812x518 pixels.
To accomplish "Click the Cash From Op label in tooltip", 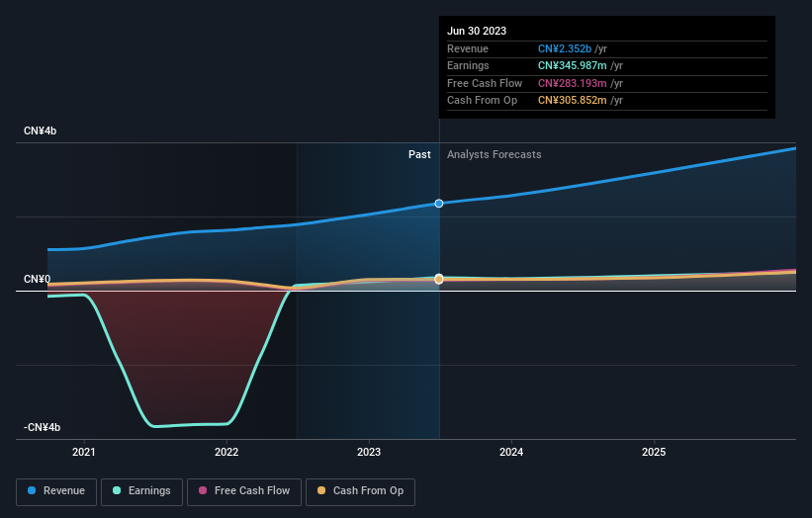I will pyautogui.click(x=482, y=101).
